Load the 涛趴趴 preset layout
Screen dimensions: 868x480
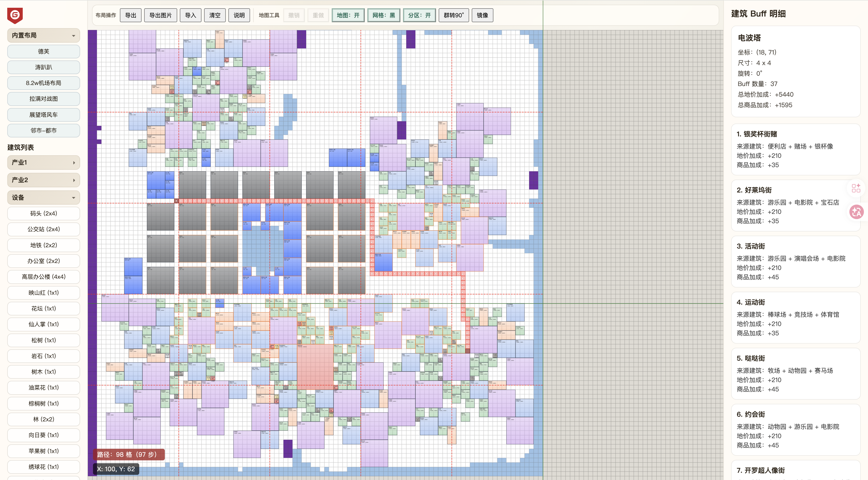tap(43, 67)
